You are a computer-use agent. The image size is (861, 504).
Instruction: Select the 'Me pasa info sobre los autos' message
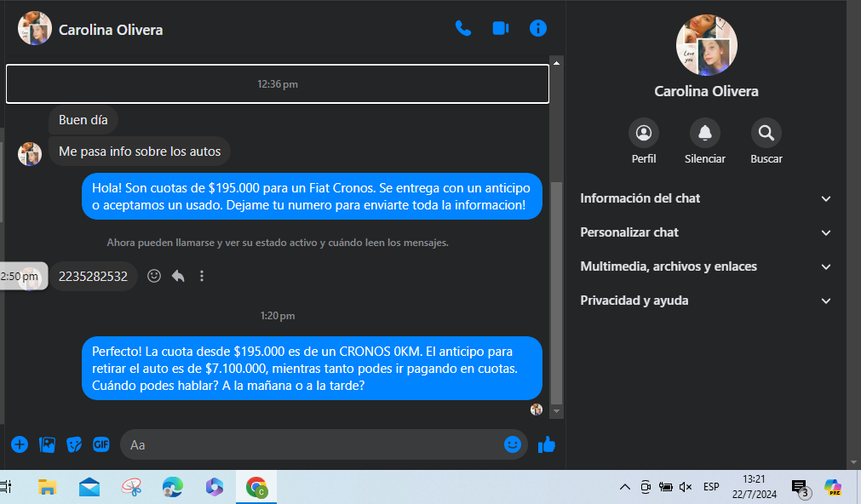pyautogui.click(x=140, y=151)
